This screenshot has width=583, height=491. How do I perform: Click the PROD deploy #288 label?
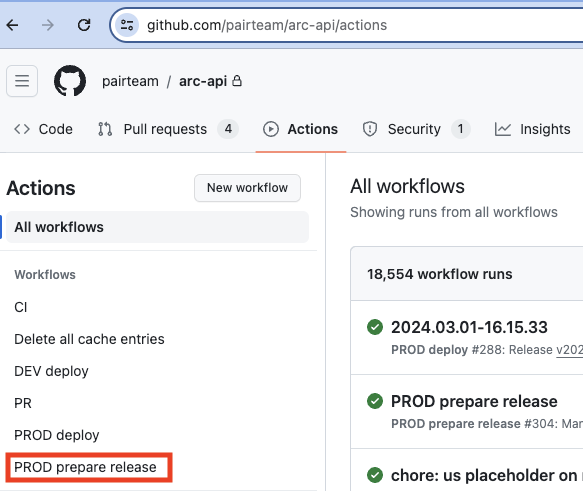click(x=429, y=350)
